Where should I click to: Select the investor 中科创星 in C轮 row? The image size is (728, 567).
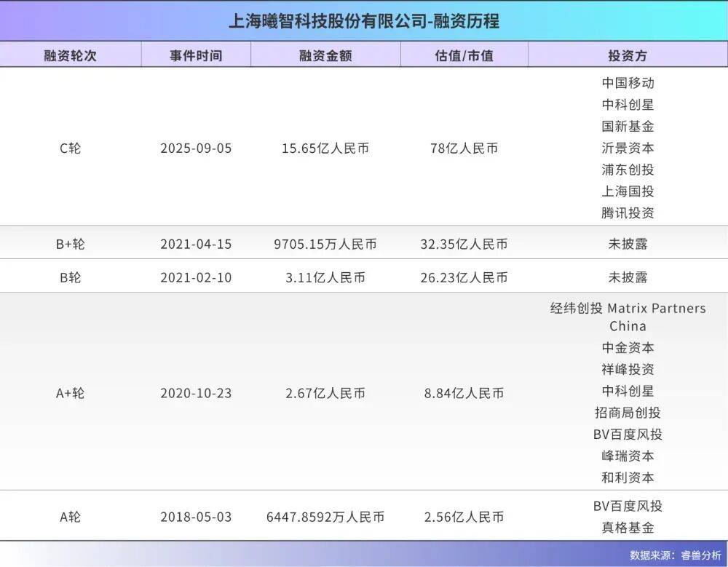628,105
